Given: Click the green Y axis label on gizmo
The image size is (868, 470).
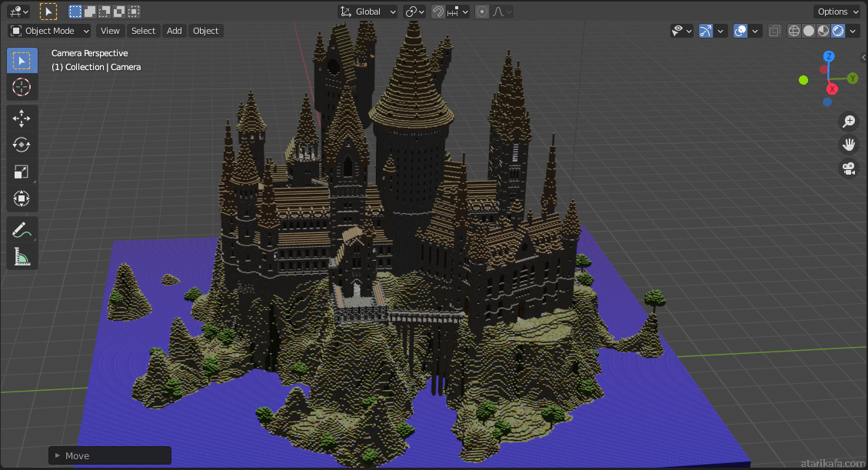Looking at the screenshot, I should coord(853,78).
